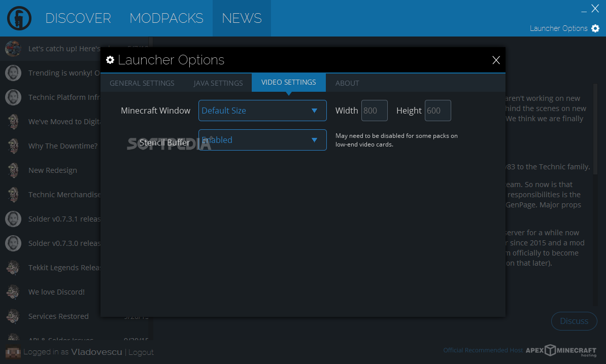The height and width of the screenshot is (364, 606).
Task: Go to the Modpacks section
Action: click(x=166, y=18)
